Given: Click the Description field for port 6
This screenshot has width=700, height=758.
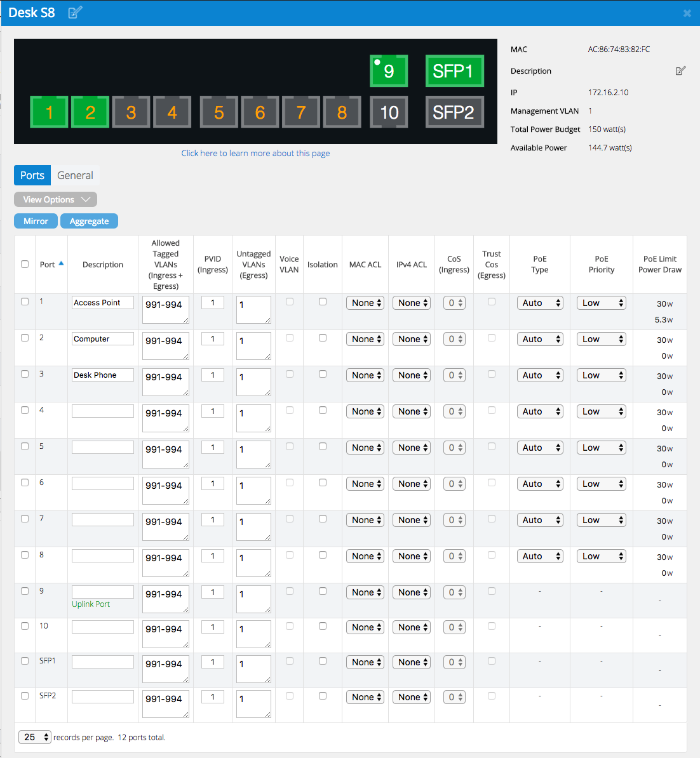Looking at the screenshot, I should click(x=102, y=483).
